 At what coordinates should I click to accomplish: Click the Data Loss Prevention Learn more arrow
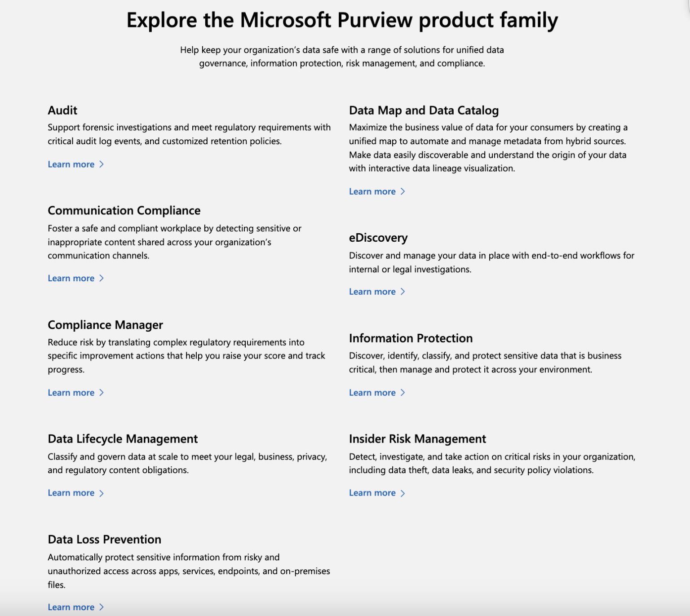coord(102,607)
